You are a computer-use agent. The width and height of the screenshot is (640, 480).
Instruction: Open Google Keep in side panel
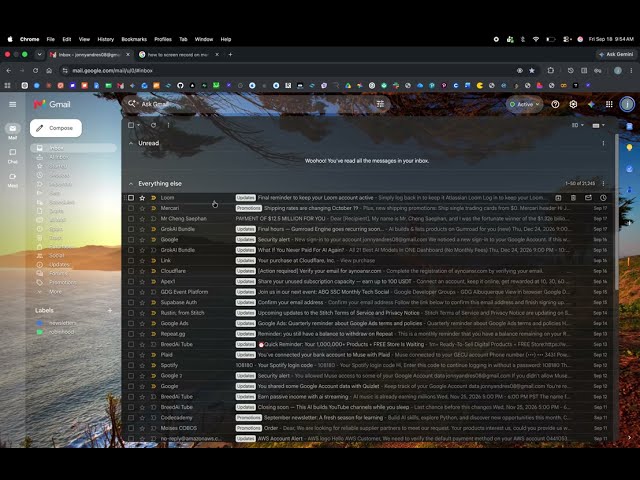[x=629, y=147]
